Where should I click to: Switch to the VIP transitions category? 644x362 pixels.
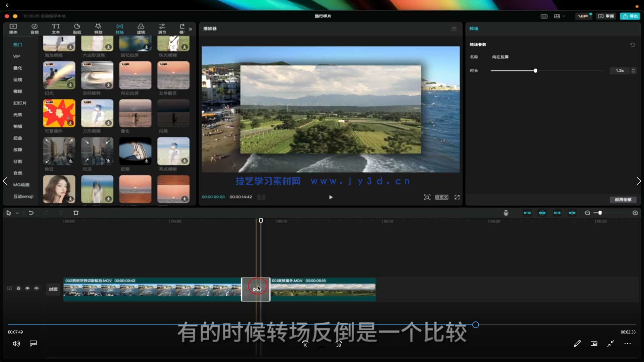(17, 56)
